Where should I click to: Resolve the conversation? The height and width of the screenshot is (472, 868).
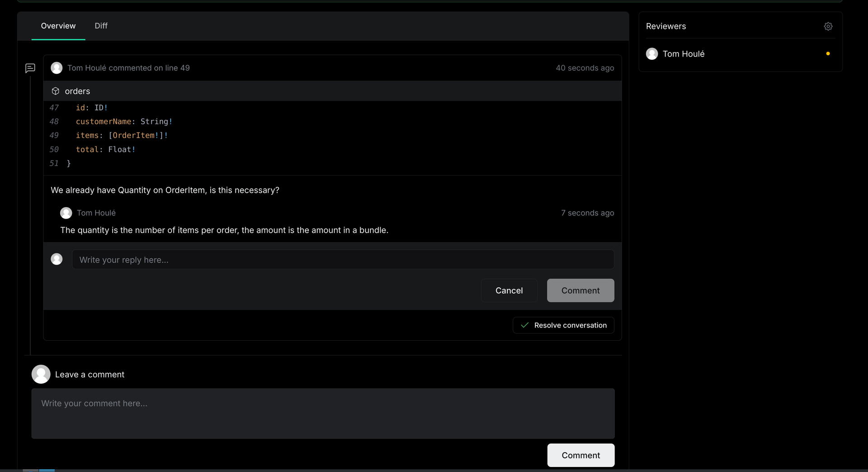563,325
